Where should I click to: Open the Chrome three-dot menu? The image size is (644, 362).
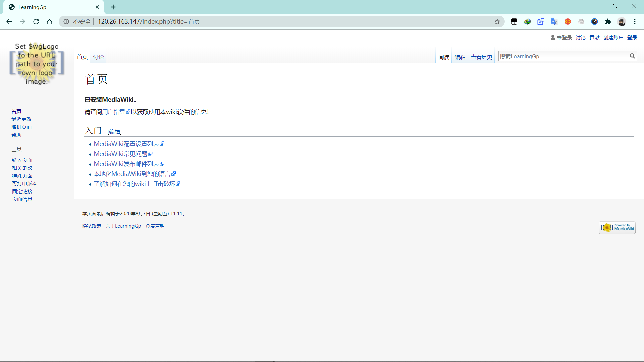coord(635,22)
